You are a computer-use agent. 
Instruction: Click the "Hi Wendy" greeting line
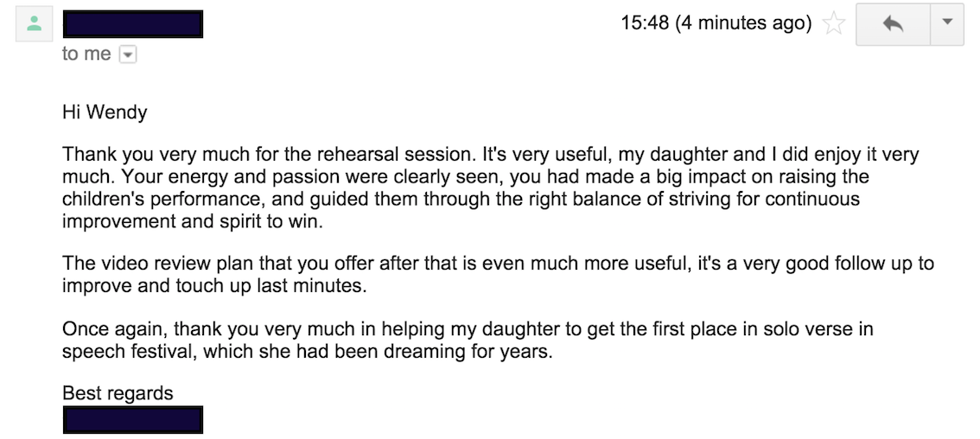click(x=105, y=112)
